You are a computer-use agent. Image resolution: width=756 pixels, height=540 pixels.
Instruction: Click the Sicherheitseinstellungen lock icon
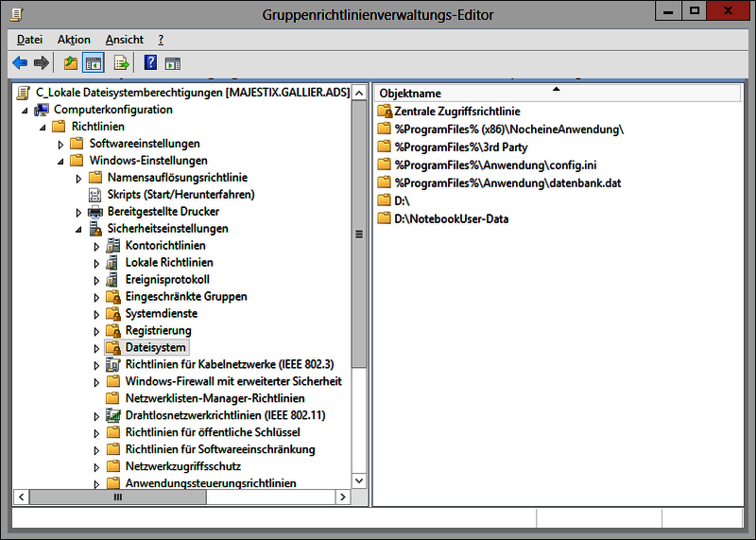pos(95,228)
